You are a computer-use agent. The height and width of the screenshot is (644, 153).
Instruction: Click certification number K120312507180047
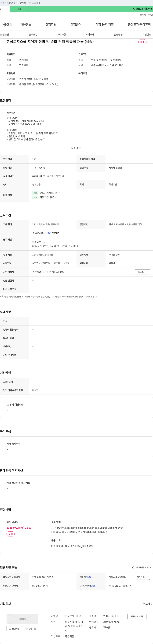[x=120, y=586]
